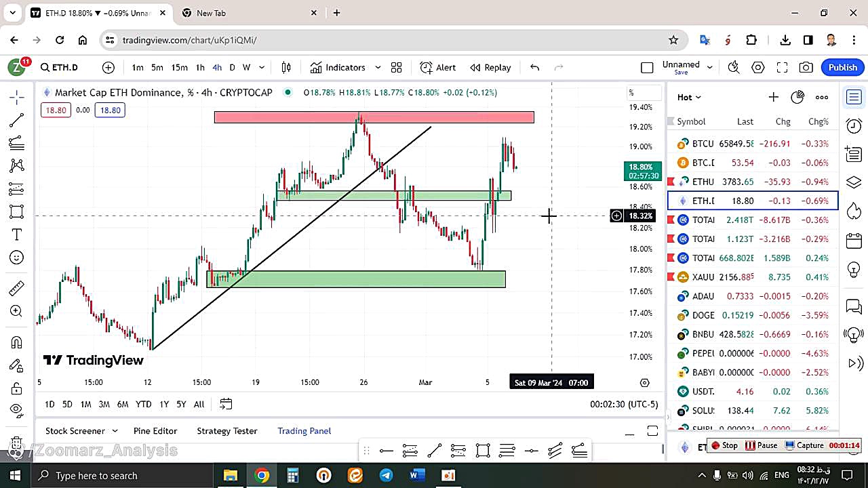Select the rectangle geometric shapes tool
868x488 pixels.
[x=17, y=211]
